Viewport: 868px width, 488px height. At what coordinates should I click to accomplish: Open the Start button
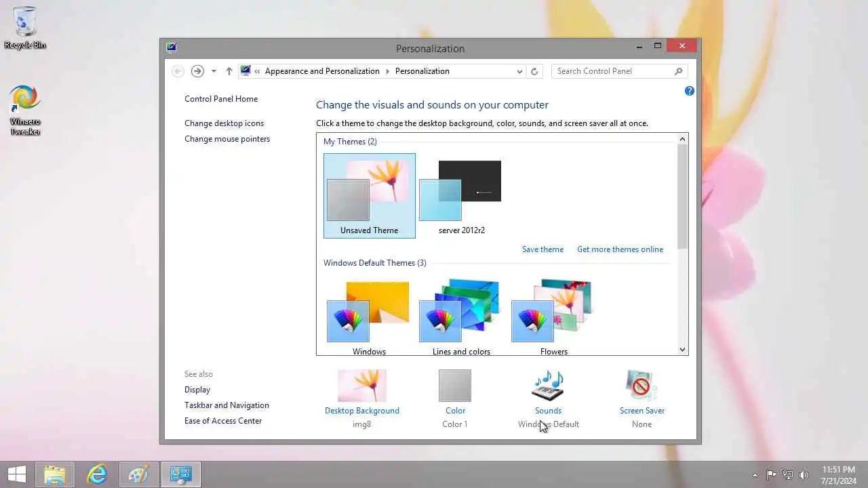17,474
